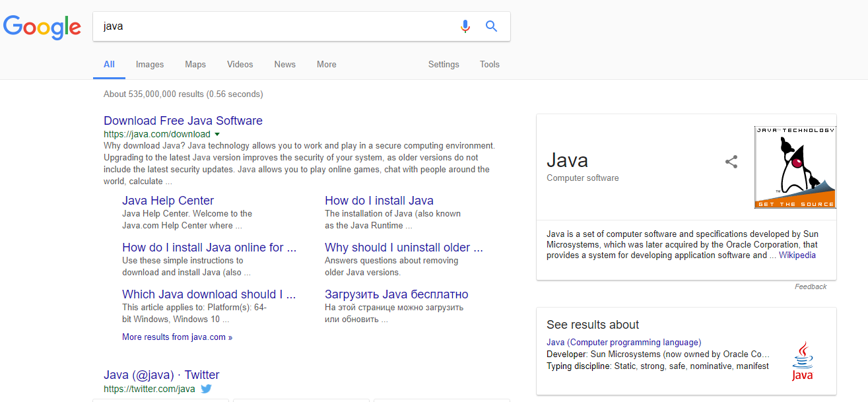Expand the java.com/download URL dropdown arrow

point(217,135)
